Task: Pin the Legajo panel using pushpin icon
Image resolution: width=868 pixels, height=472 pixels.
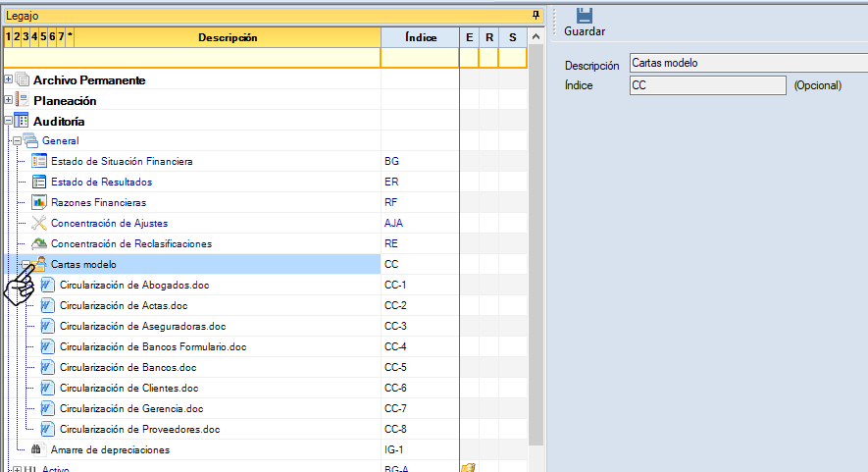Action: click(536, 16)
